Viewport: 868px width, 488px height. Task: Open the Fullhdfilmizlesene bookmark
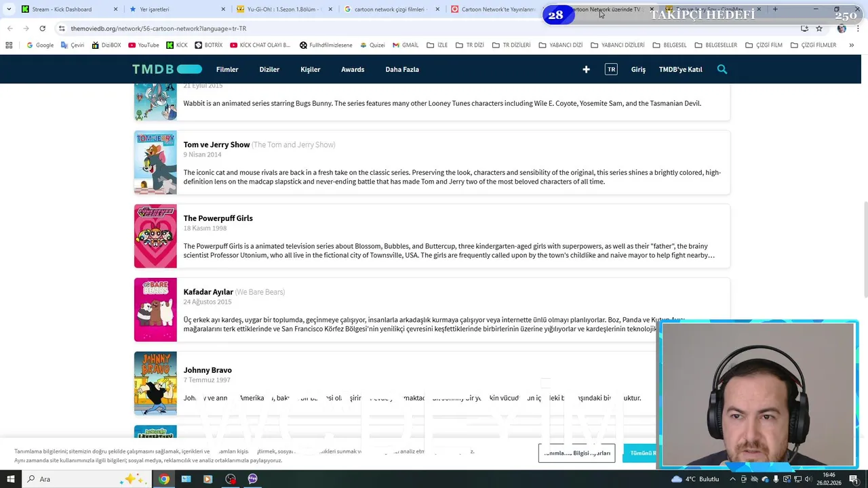coord(325,45)
